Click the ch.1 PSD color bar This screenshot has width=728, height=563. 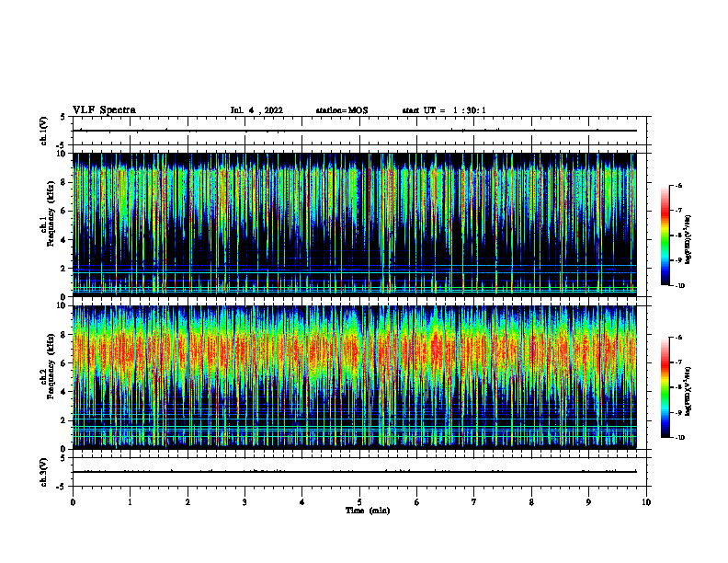665,236
